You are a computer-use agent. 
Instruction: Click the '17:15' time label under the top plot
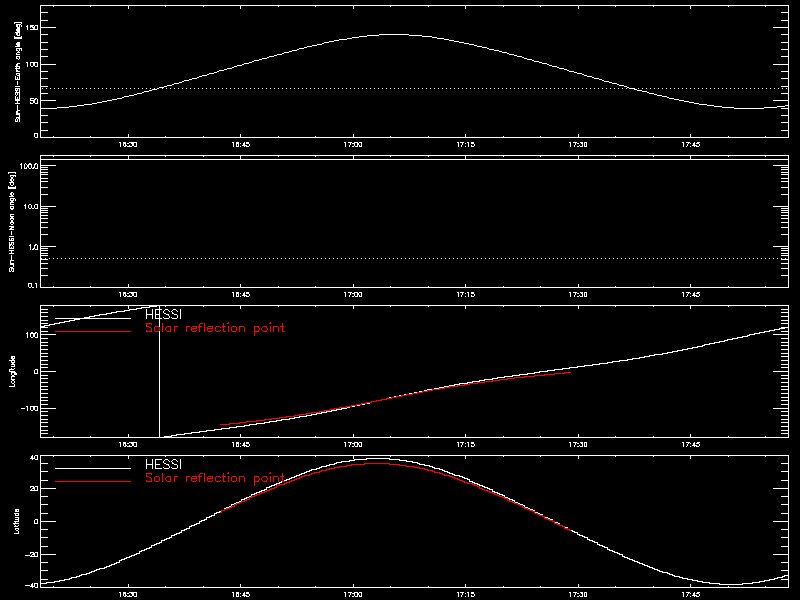(x=466, y=145)
